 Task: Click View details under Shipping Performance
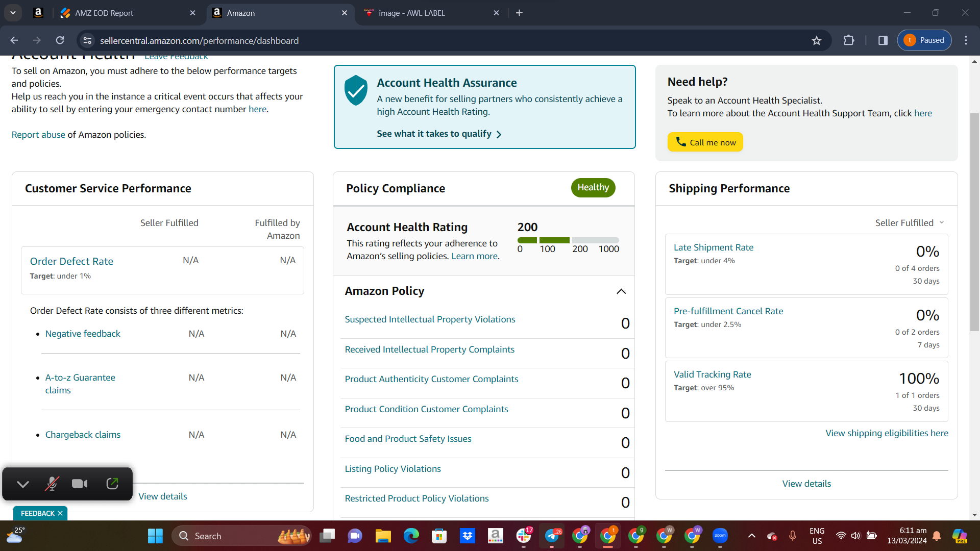pos(806,484)
